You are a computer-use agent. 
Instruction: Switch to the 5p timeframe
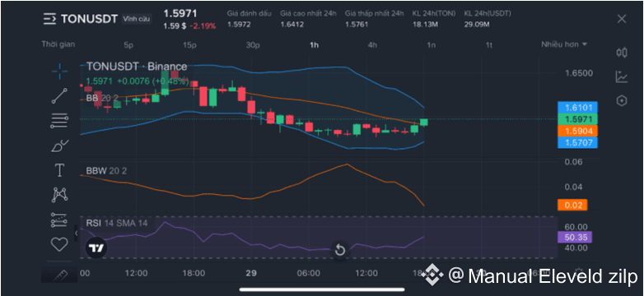pyautogui.click(x=128, y=45)
